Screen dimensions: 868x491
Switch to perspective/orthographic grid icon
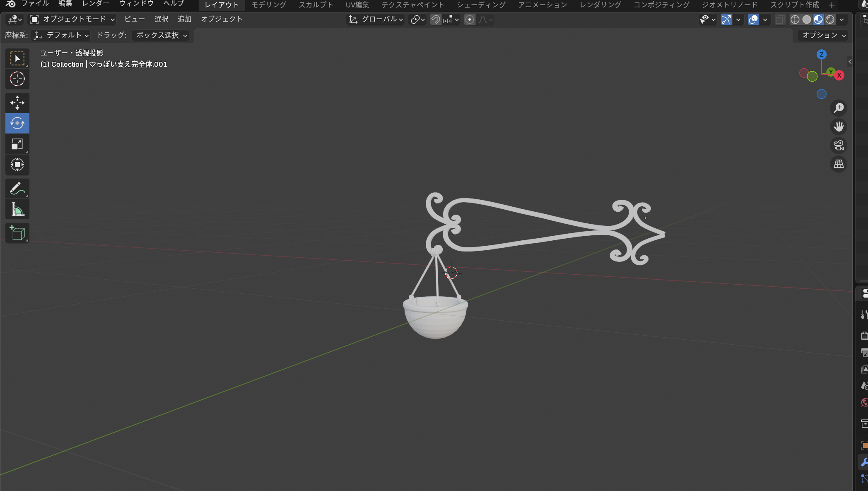pos(839,164)
